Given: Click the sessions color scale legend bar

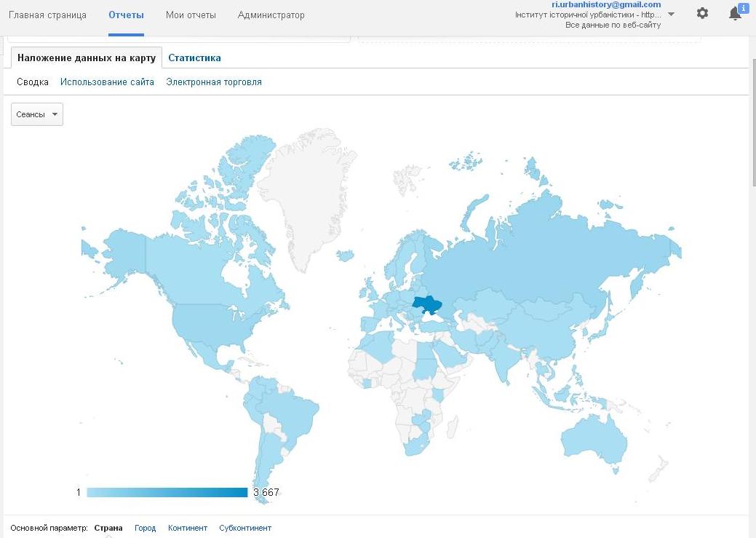Looking at the screenshot, I should (x=167, y=493).
